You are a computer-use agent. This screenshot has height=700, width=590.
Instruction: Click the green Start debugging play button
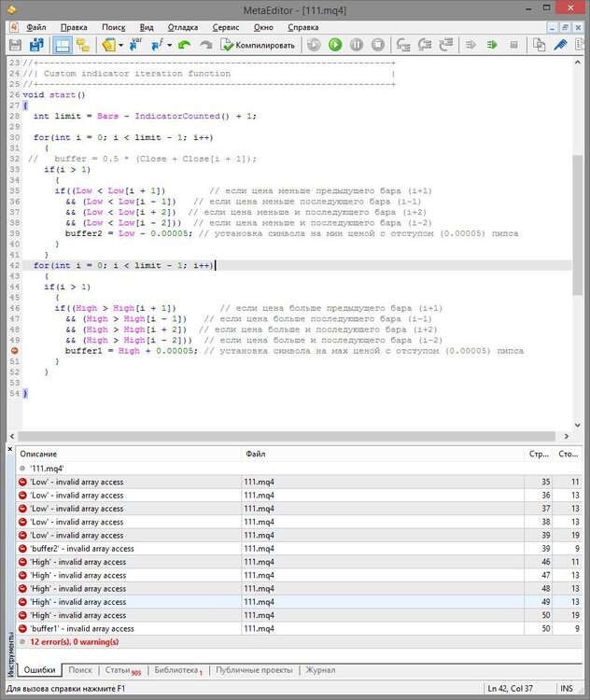coord(335,45)
